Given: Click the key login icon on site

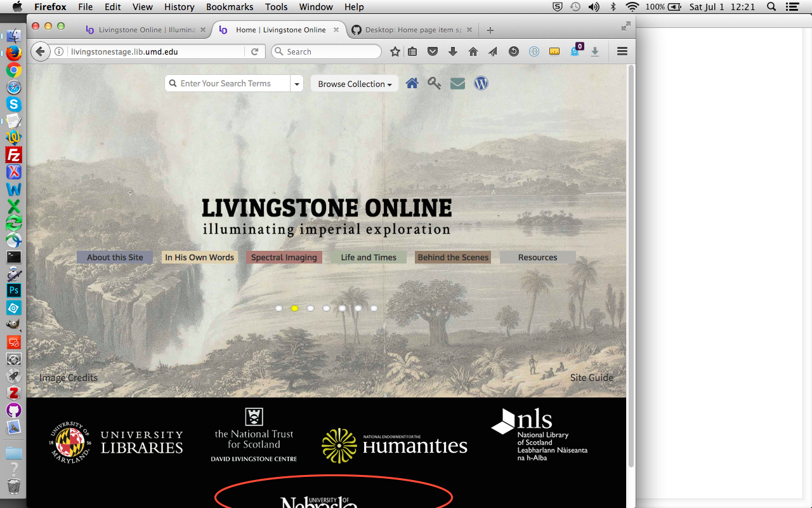Looking at the screenshot, I should pyautogui.click(x=435, y=83).
